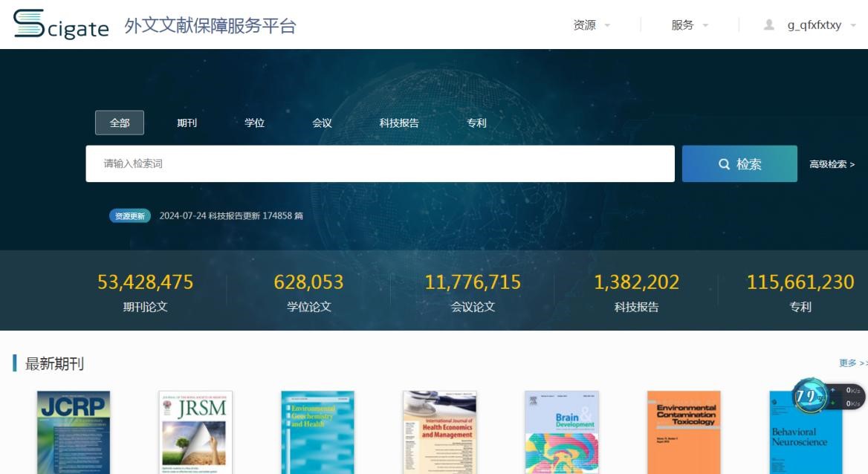Focus the search keyword input field
Image resolution: width=868 pixels, height=474 pixels.
[380, 164]
